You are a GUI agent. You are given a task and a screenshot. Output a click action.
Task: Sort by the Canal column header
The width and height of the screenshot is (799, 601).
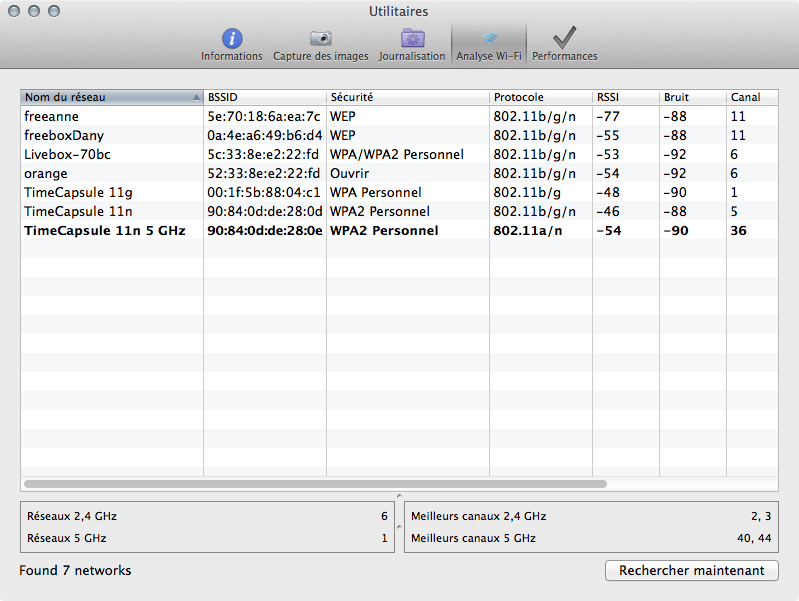751,97
